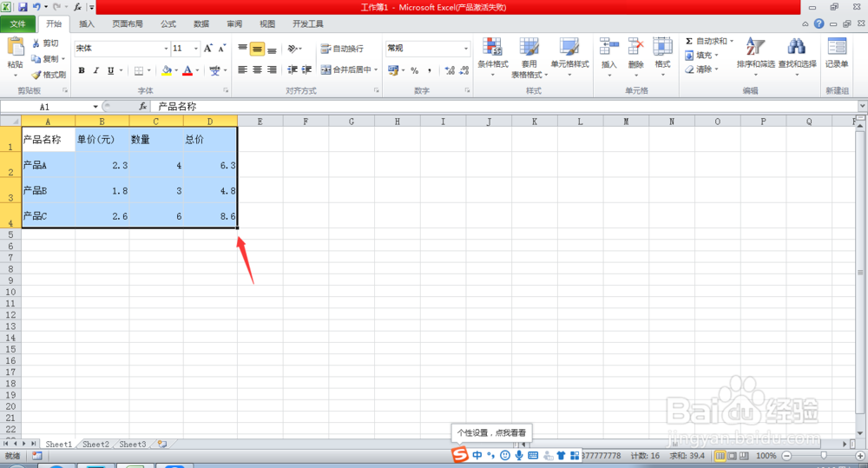The height and width of the screenshot is (468, 868).
Task: Save workbook via quick access toolbar
Action: (23, 7)
